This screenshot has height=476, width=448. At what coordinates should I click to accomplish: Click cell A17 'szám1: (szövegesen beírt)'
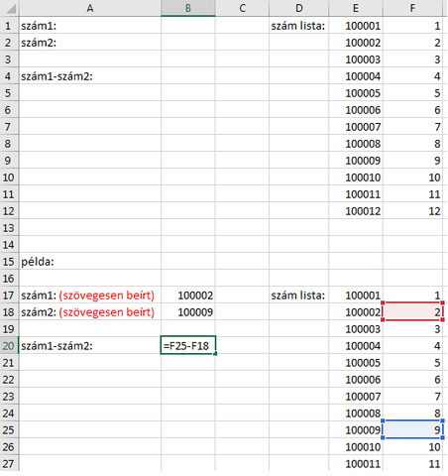click(90, 296)
